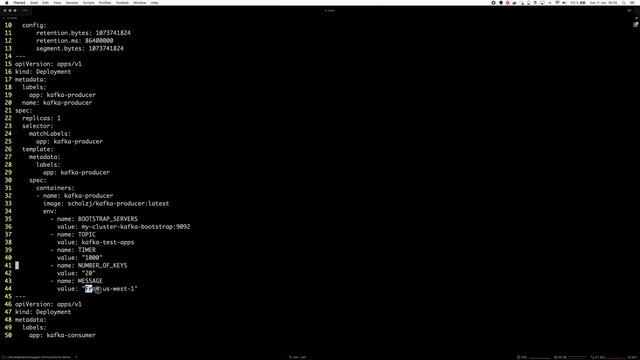The width and height of the screenshot is (640, 360).
Task: Click line 20 name: kafka-producer
Action: point(57,102)
